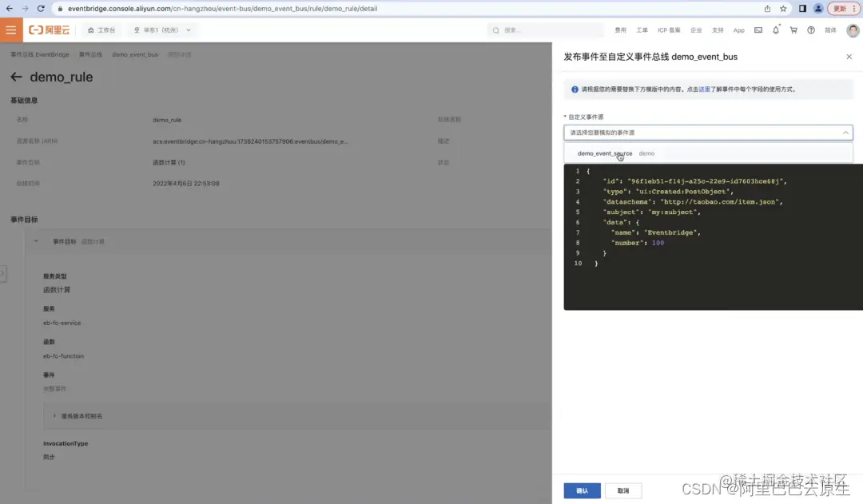The height and width of the screenshot is (504, 863).
Task: Collapse the custom event source dropdown chevron
Action: [845, 132]
